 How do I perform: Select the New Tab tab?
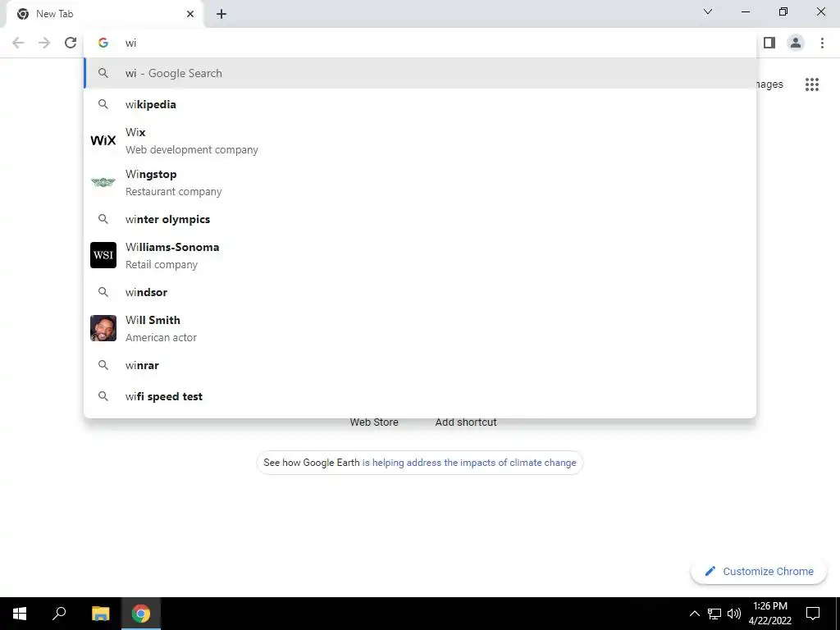[105, 14]
